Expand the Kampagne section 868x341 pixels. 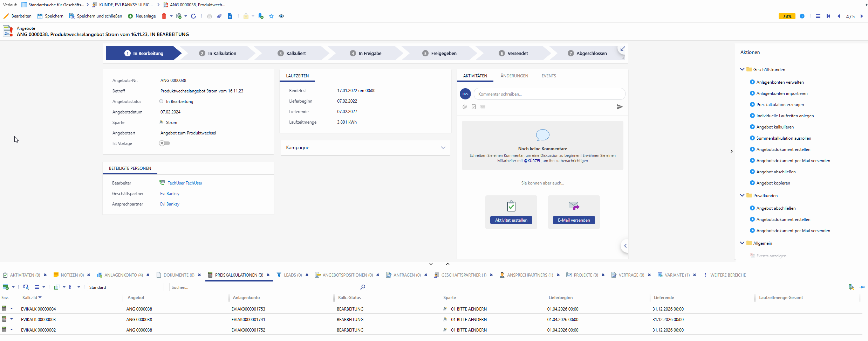pyautogui.click(x=443, y=148)
